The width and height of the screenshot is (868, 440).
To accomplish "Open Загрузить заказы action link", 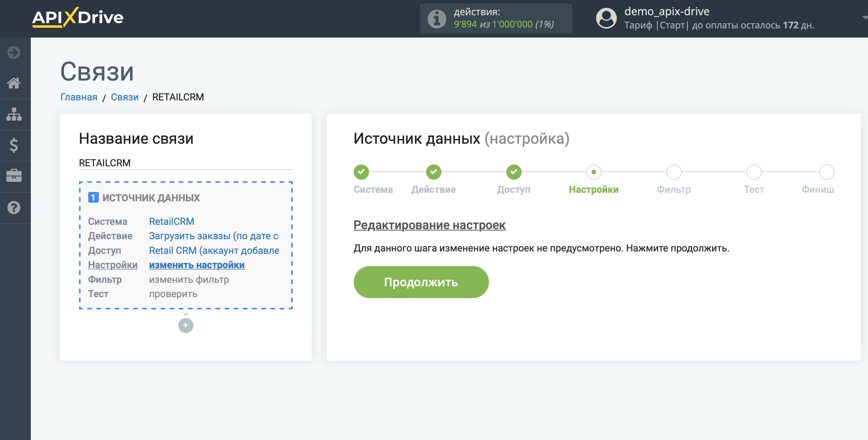I will (x=214, y=236).
